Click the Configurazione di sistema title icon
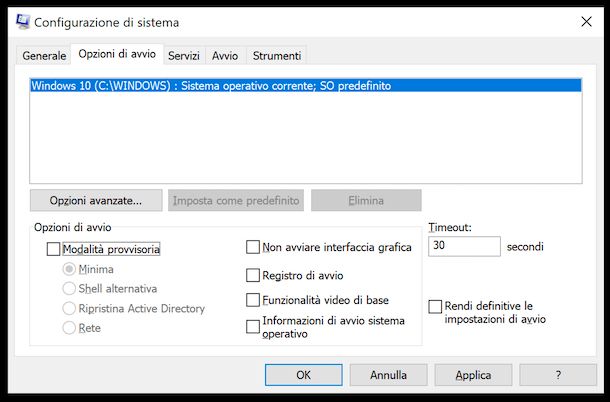The width and height of the screenshot is (610, 402). [23, 22]
